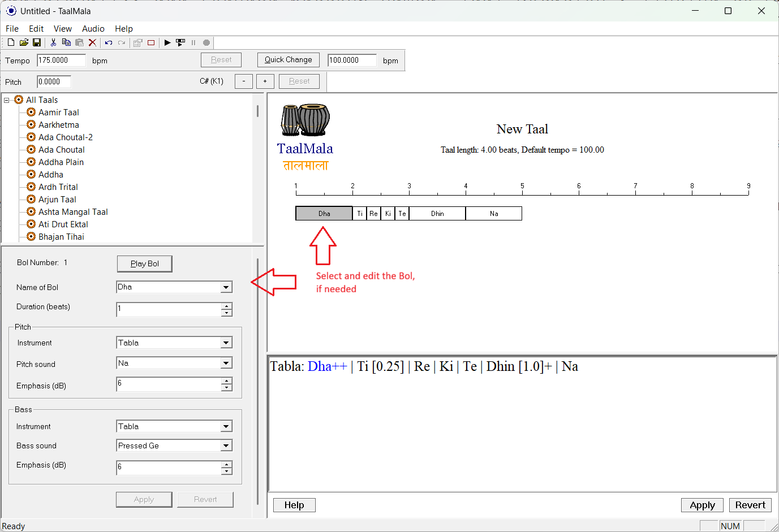The height and width of the screenshot is (532, 779).
Task: Click Apply below the notation text box
Action: (x=703, y=505)
